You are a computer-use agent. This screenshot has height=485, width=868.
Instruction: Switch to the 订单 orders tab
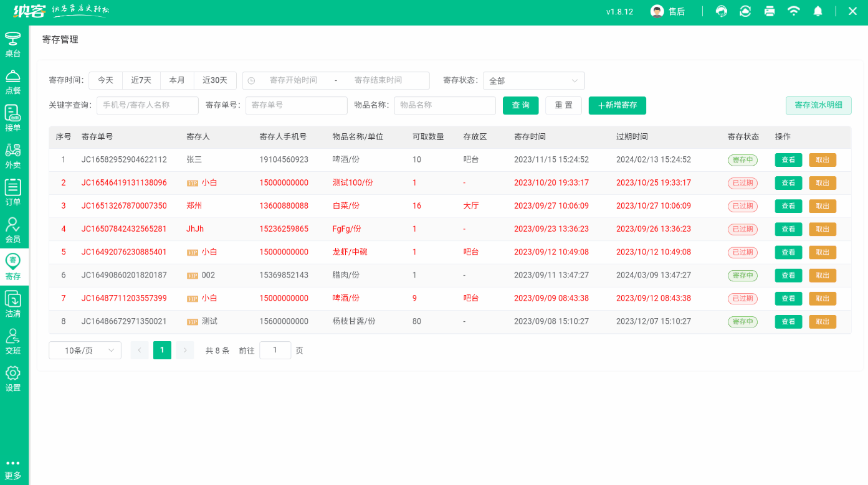(x=13, y=191)
